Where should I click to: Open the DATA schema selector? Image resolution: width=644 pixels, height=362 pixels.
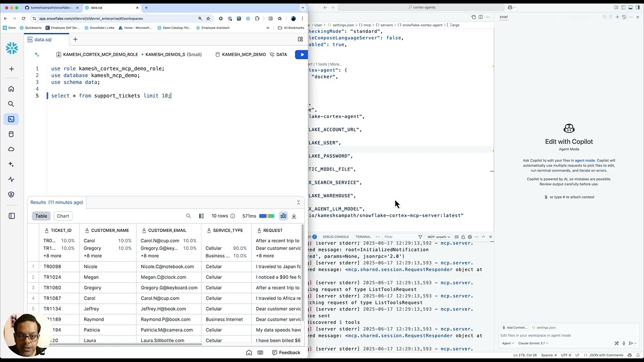pos(278,54)
